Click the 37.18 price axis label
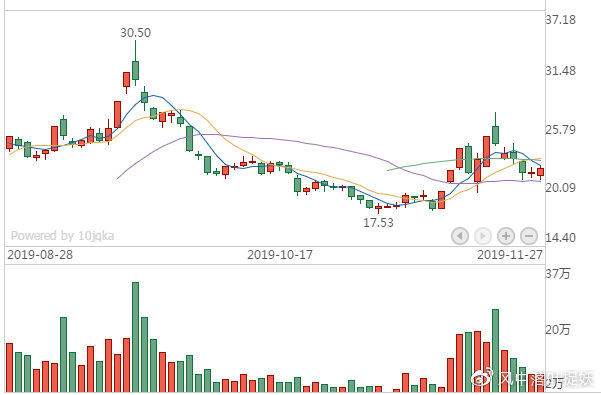Image resolution: width=601 pixels, height=395 pixels. point(561,20)
